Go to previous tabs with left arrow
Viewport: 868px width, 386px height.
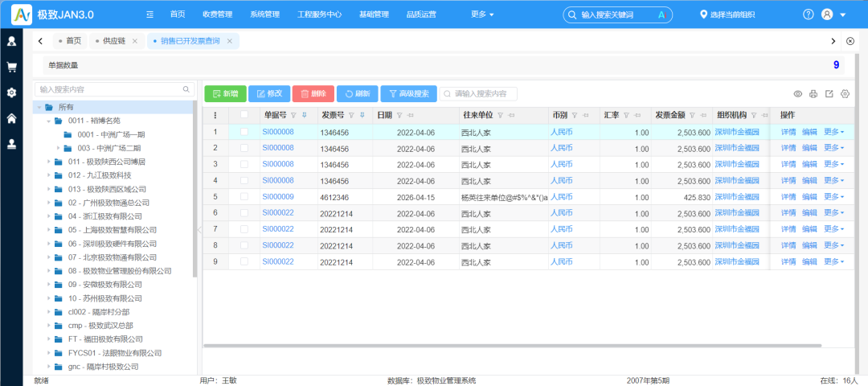[x=40, y=41]
